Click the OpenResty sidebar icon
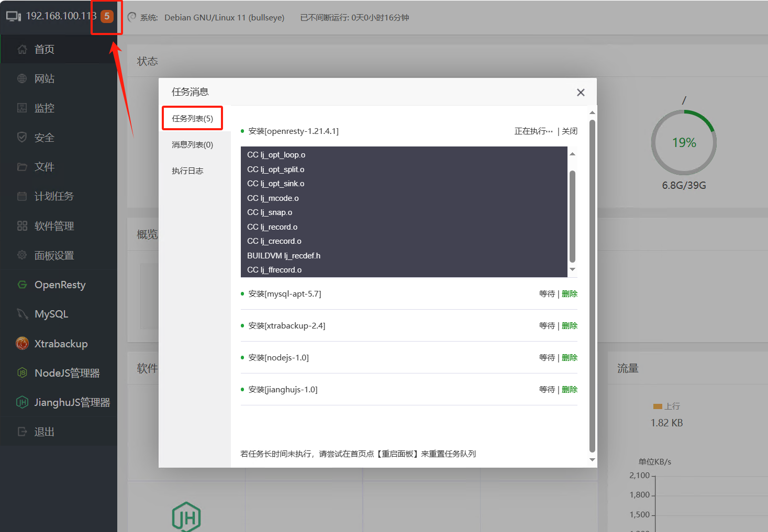 (x=22, y=285)
